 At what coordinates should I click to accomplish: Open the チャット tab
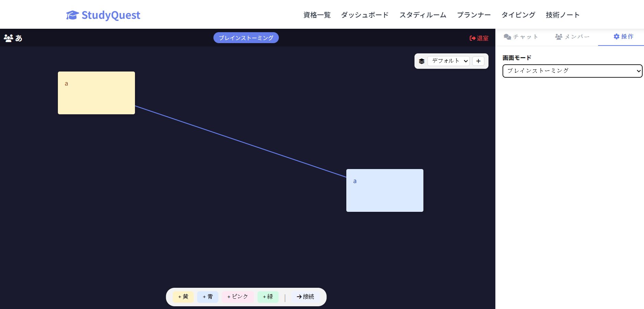coord(521,37)
